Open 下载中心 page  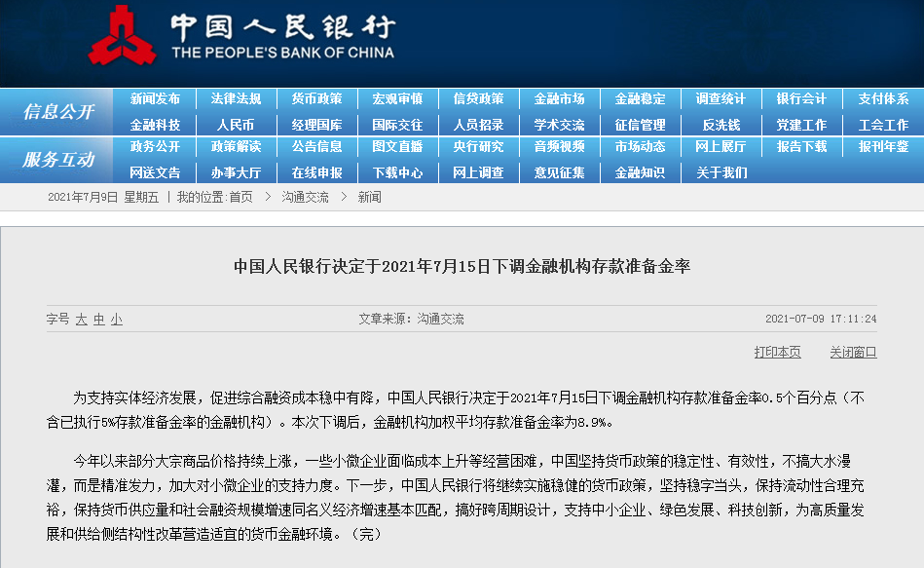click(398, 172)
